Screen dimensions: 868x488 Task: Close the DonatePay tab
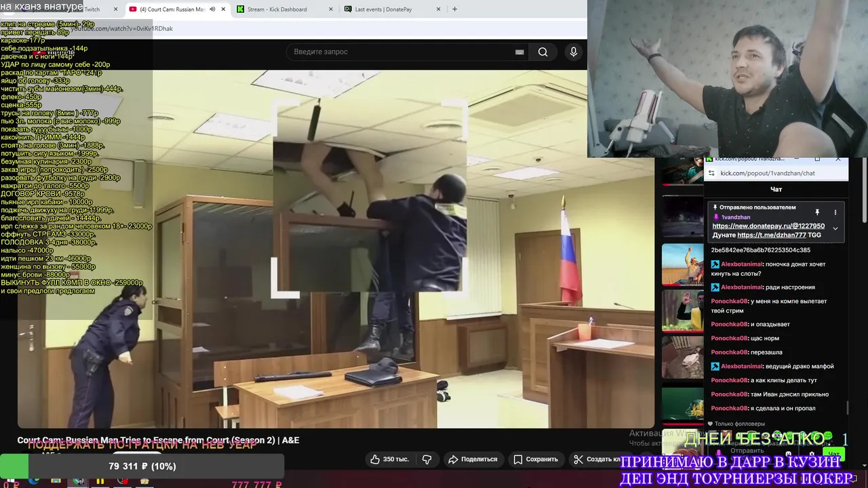click(x=439, y=9)
